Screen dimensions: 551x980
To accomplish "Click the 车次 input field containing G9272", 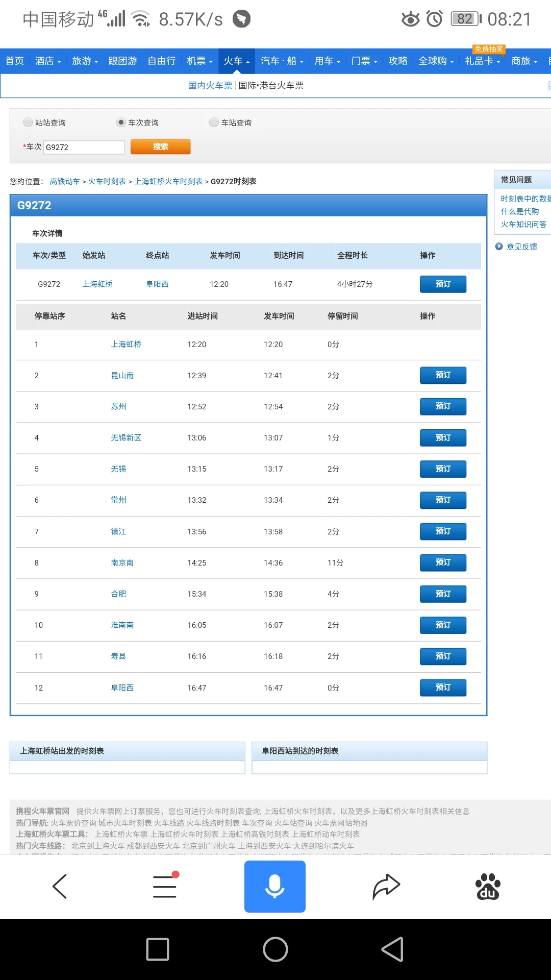I will click(x=84, y=147).
